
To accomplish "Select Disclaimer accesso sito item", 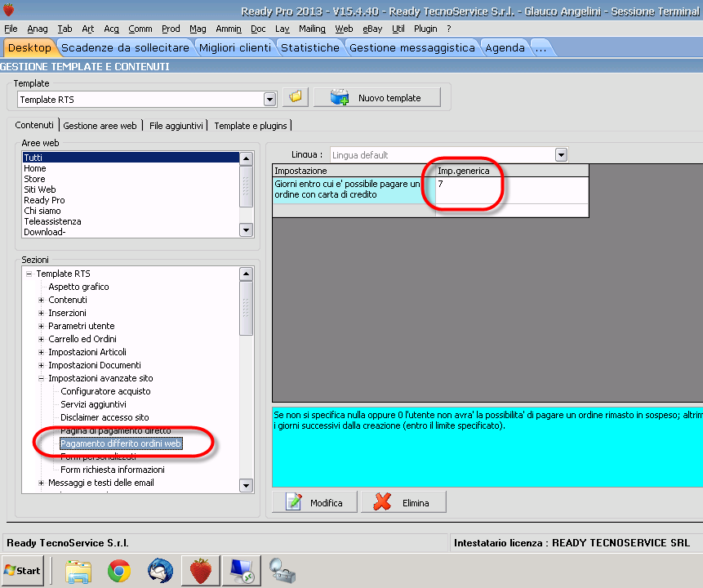I will click(x=105, y=417).
